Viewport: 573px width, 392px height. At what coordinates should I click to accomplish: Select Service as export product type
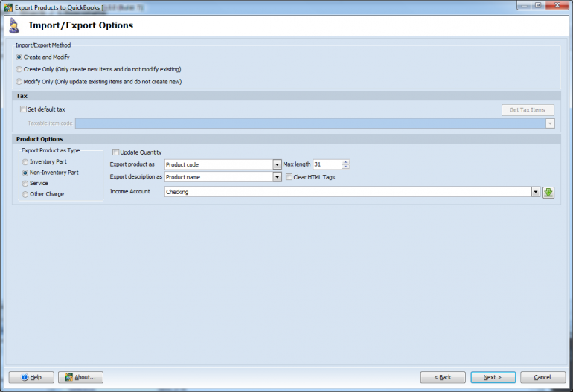25,184
